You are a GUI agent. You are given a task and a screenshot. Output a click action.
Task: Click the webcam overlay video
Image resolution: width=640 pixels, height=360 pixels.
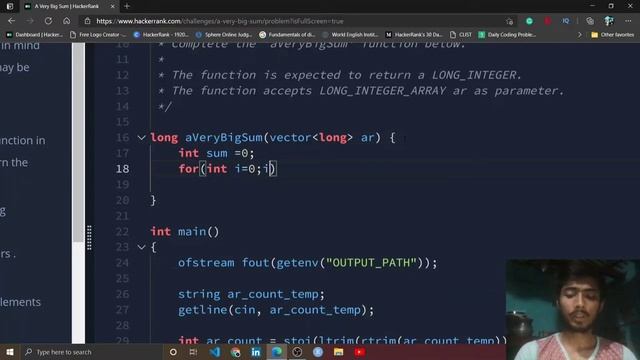click(573, 309)
